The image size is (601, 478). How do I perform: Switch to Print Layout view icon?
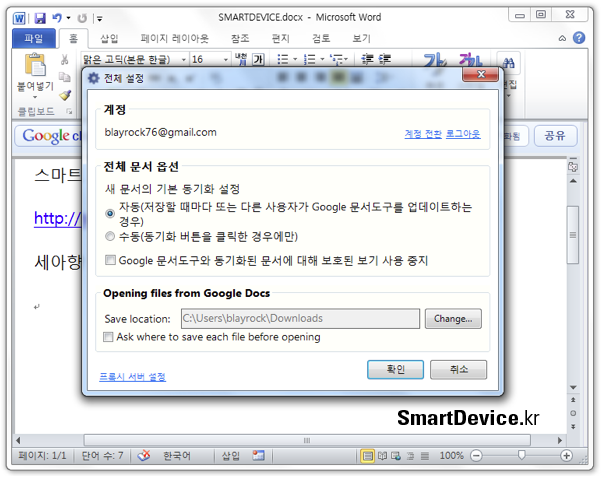[x=367, y=456]
